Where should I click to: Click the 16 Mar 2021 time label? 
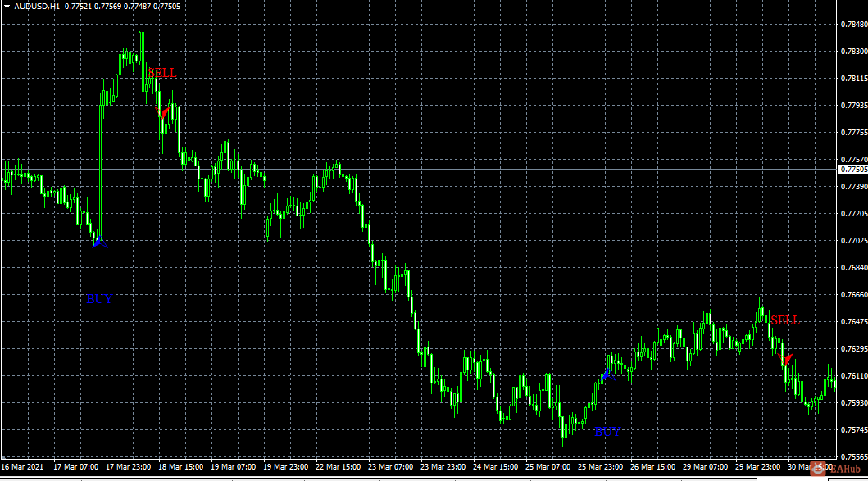tap(22, 467)
